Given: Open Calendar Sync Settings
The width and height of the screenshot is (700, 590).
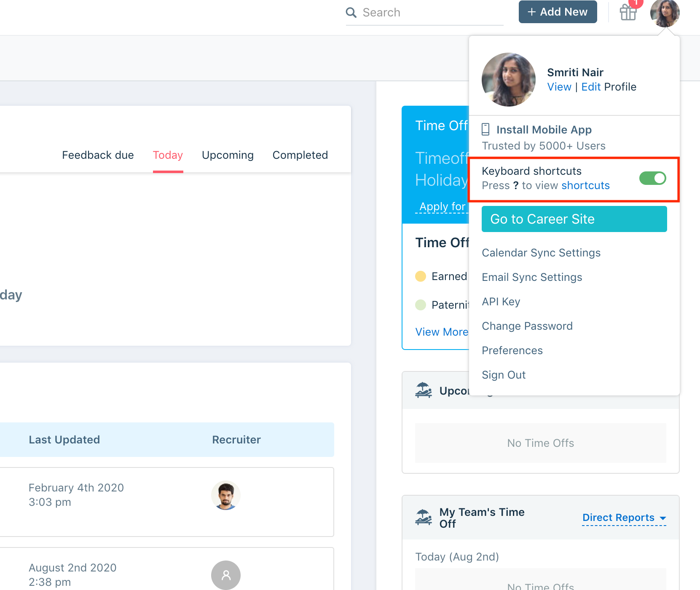Looking at the screenshot, I should point(541,253).
